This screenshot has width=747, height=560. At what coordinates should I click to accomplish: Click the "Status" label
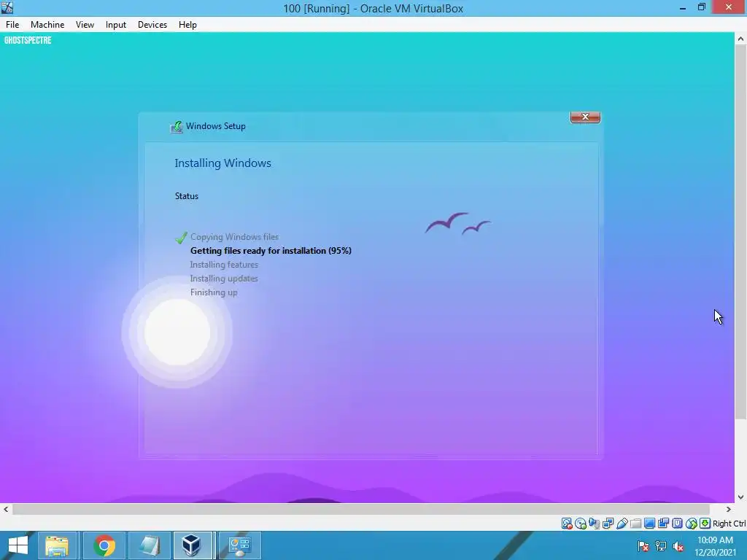(187, 196)
